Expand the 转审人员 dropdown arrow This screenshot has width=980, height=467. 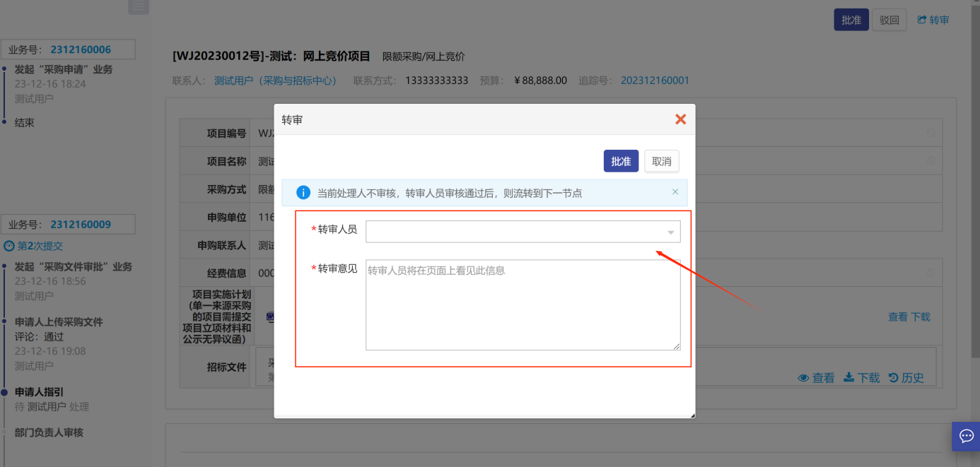click(670, 232)
